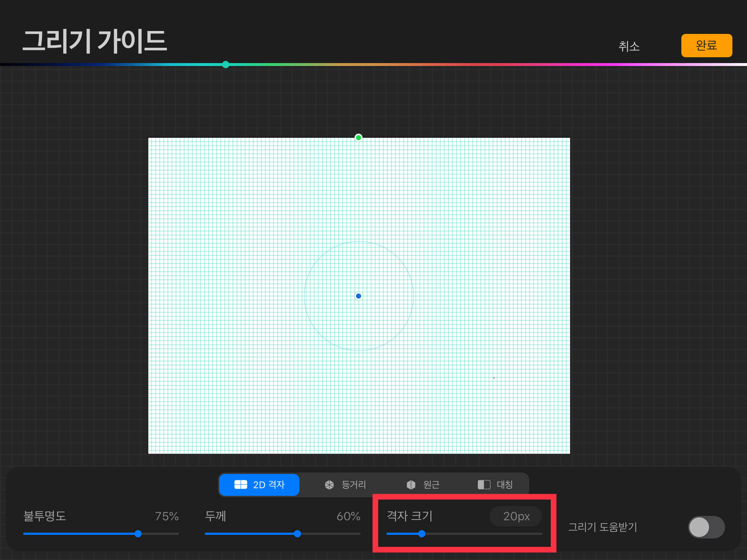747x560 pixels.
Task: Click the small red dot on canvas
Action: tap(494, 378)
